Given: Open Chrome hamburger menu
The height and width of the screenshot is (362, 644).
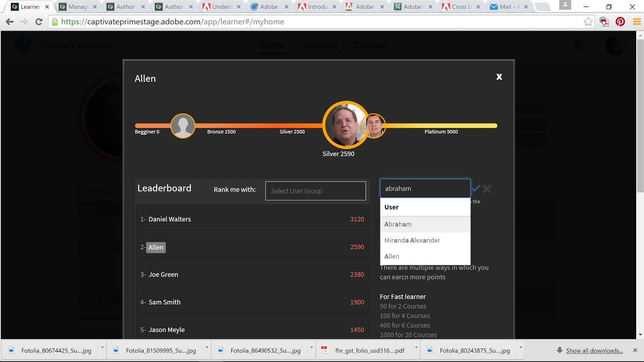Looking at the screenshot, I should (637, 22).
